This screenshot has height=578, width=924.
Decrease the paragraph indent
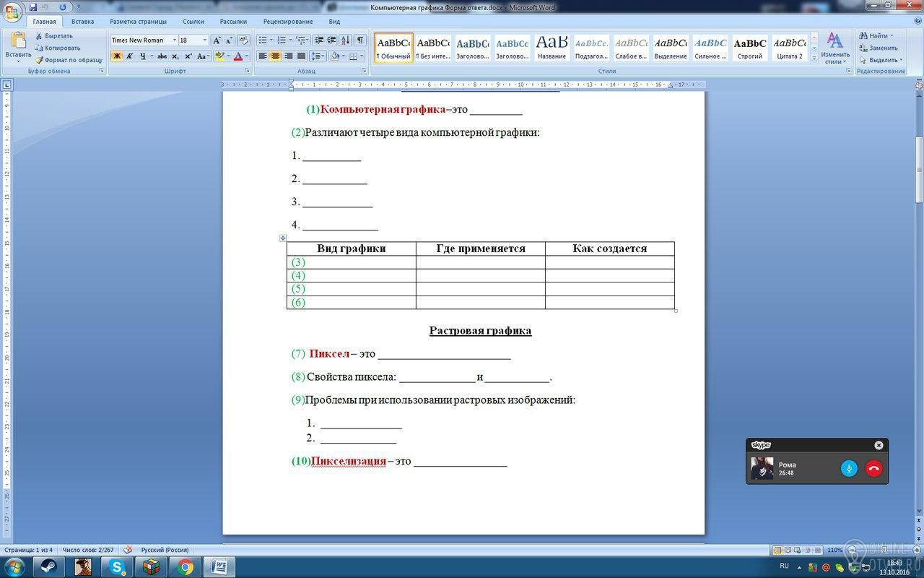coord(320,40)
